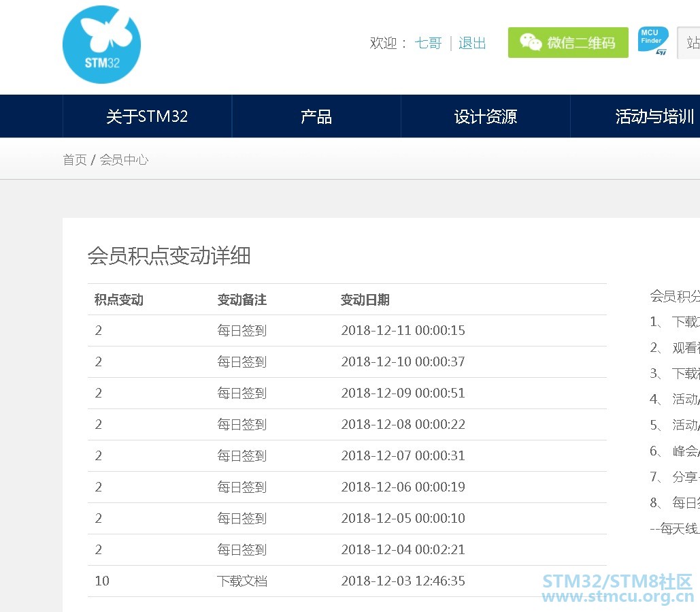
Task: Click the 退出 logout link
Action: (x=472, y=43)
